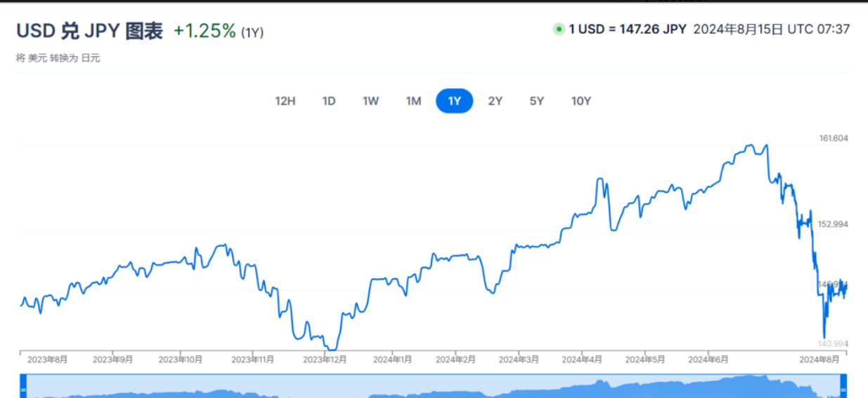The image size is (868, 398).
Task: Select the 5Y time range
Action: point(537,101)
